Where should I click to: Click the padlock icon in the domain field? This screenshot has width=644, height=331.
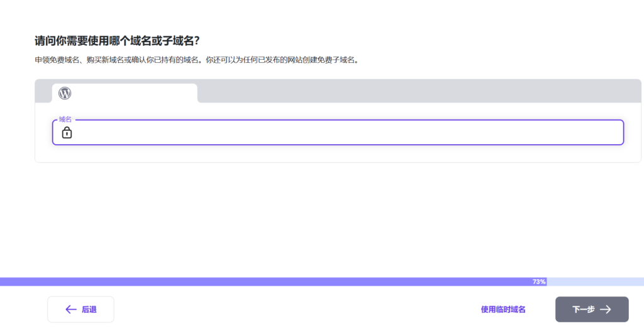click(67, 132)
